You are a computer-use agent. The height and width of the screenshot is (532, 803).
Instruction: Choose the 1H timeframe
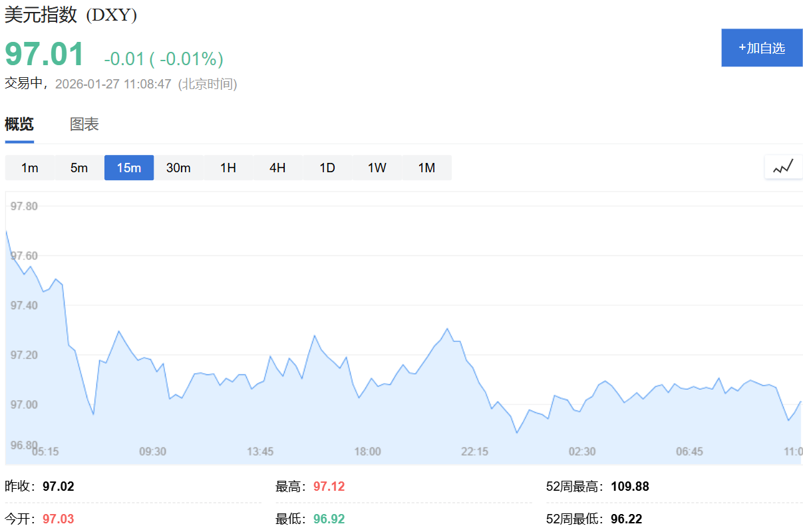click(228, 168)
